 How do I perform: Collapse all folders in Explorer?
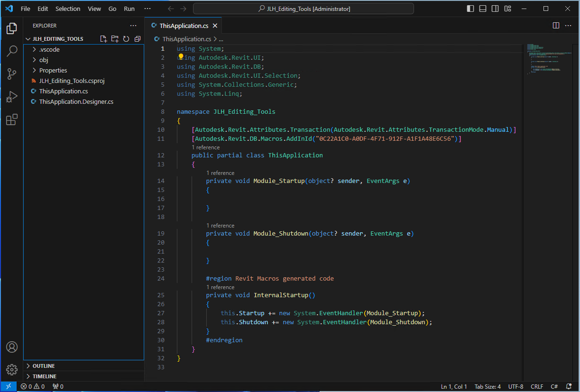138,39
